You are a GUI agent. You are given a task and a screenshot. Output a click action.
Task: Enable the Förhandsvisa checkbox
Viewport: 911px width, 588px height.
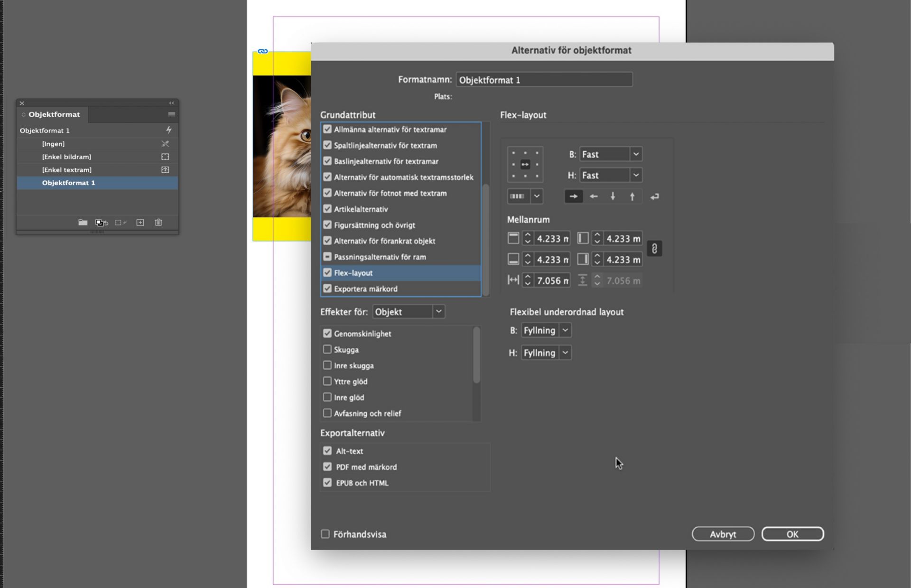point(325,534)
